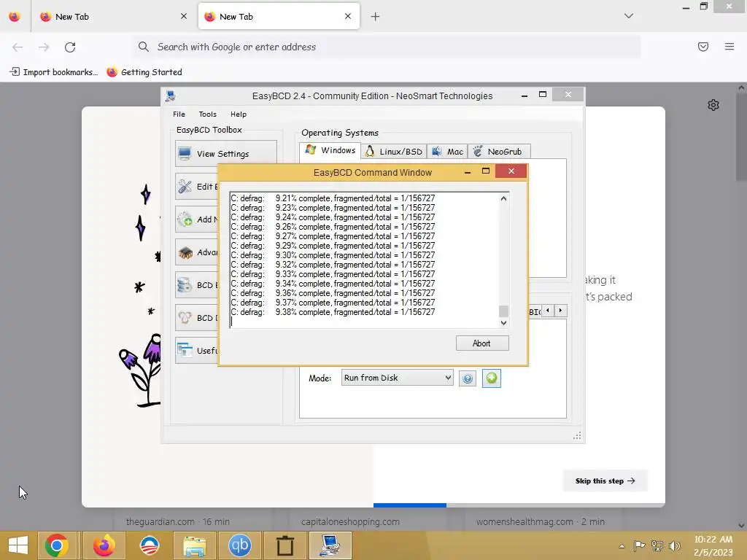Open View Settings in EasyBCD Toolbox
The height and width of the screenshot is (560, 747).
226,153
